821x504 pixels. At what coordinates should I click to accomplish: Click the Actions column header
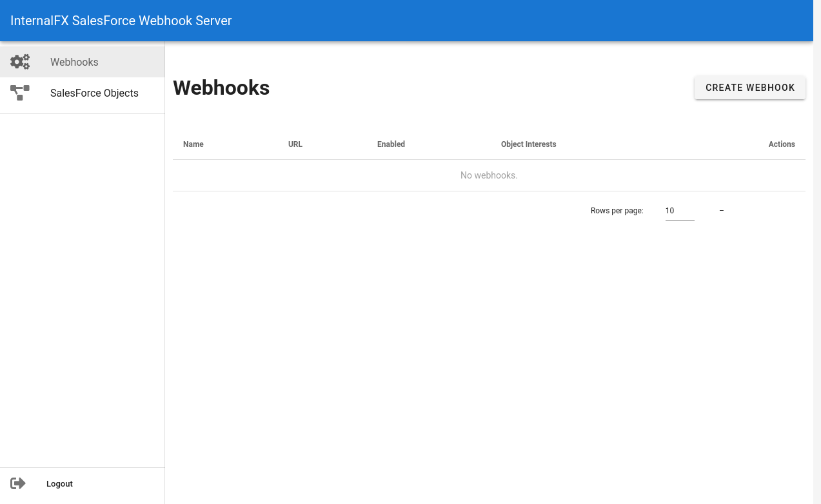[782, 144]
